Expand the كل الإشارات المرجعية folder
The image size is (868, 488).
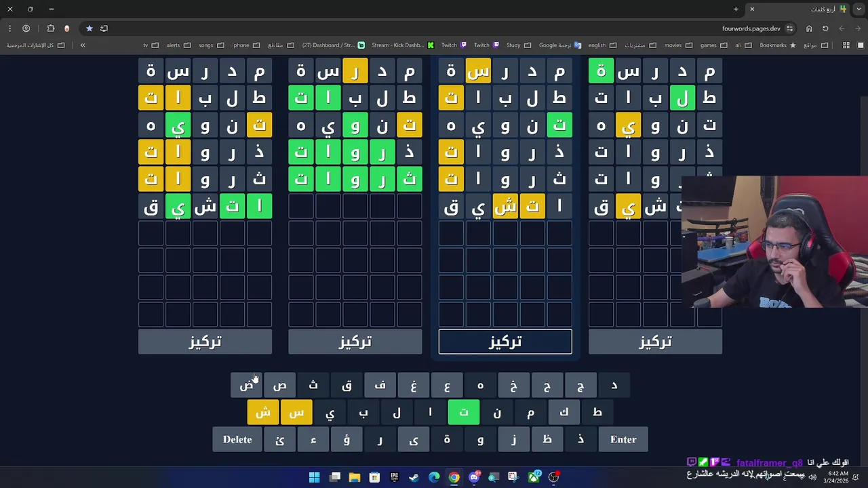35,45
